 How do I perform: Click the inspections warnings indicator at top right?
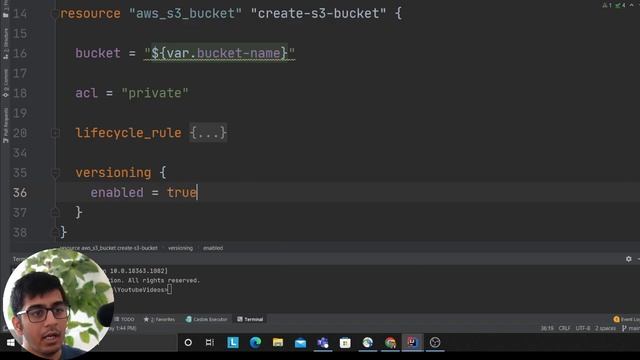614,5
